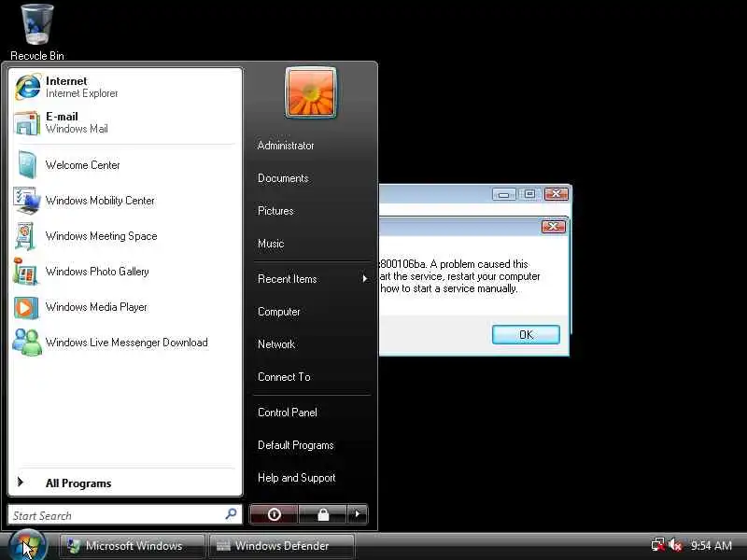Launch Windows Photo Gallery icon
Screen dimensions: 747x560
[x=26, y=272]
